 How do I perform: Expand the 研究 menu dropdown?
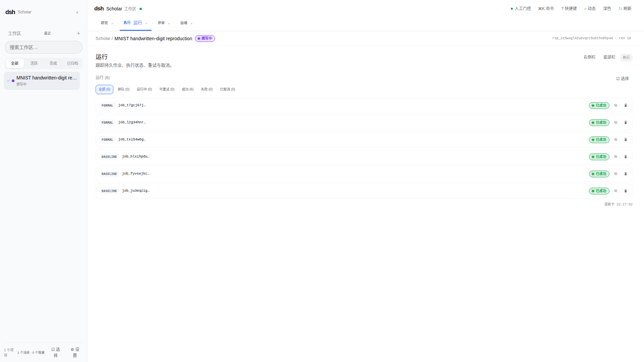pos(107,23)
